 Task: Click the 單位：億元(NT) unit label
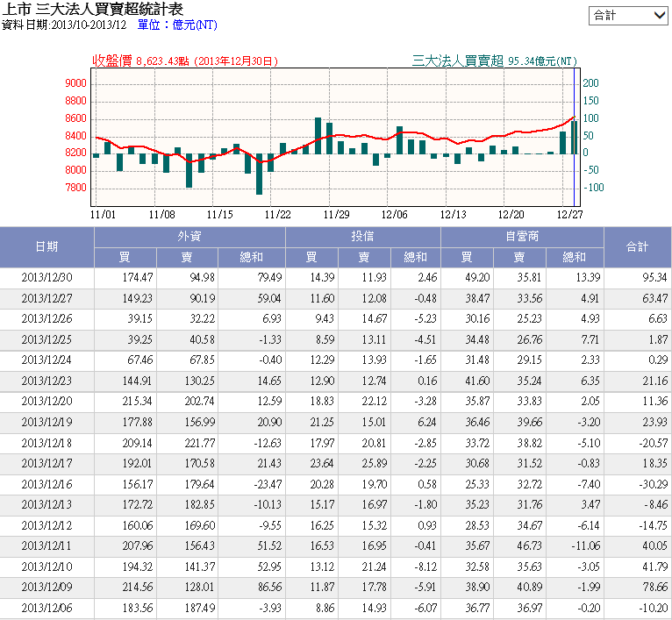click(177, 25)
